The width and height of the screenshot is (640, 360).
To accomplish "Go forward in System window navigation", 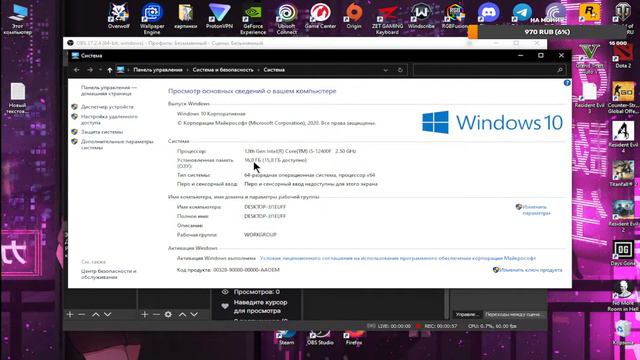I will [x=90, y=70].
